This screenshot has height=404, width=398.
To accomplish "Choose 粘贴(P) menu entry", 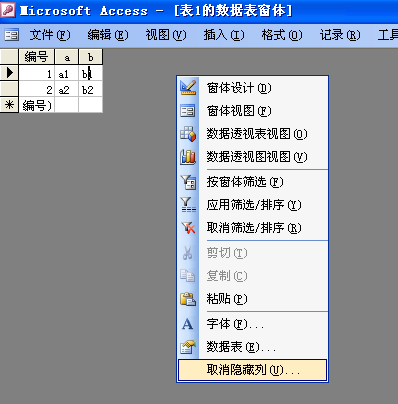I will (x=252, y=299).
